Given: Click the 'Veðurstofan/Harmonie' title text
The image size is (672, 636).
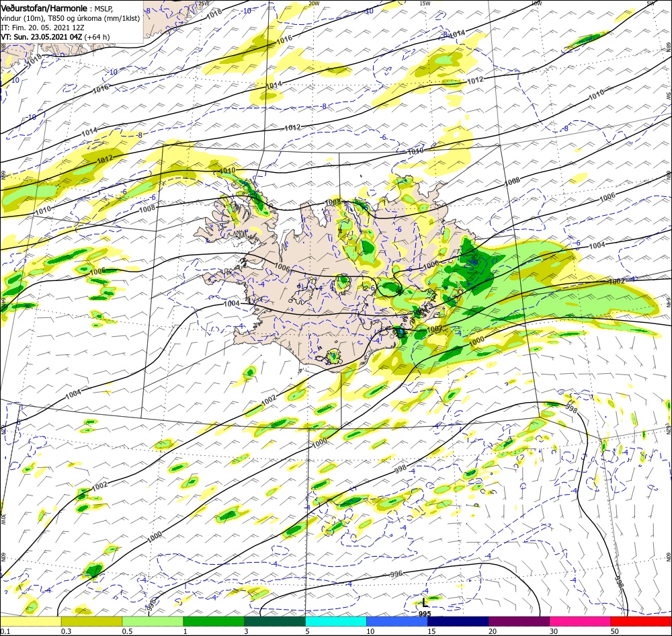Looking at the screenshot, I should (45, 8).
